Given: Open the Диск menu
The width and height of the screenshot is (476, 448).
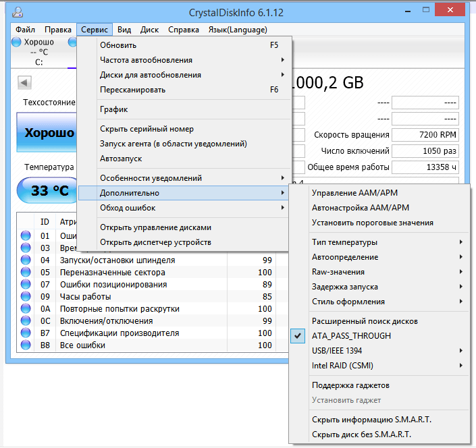Looking at the screenshot, I should 149,30.
